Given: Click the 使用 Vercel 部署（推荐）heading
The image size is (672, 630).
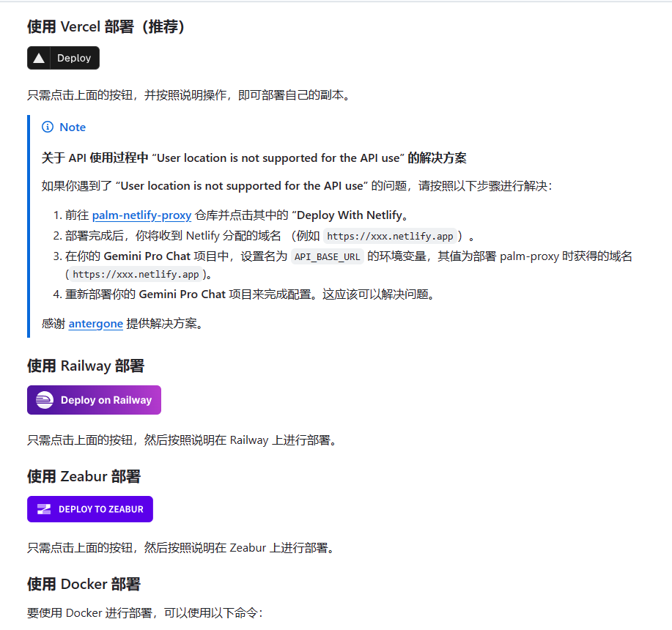Looking at the screenshot, I should [x=106, y=26].
